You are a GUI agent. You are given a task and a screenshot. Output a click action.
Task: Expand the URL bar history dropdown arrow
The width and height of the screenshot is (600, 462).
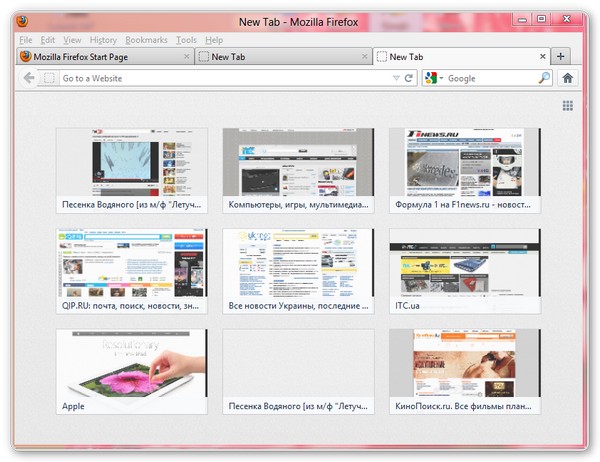(x=396, y=78)
